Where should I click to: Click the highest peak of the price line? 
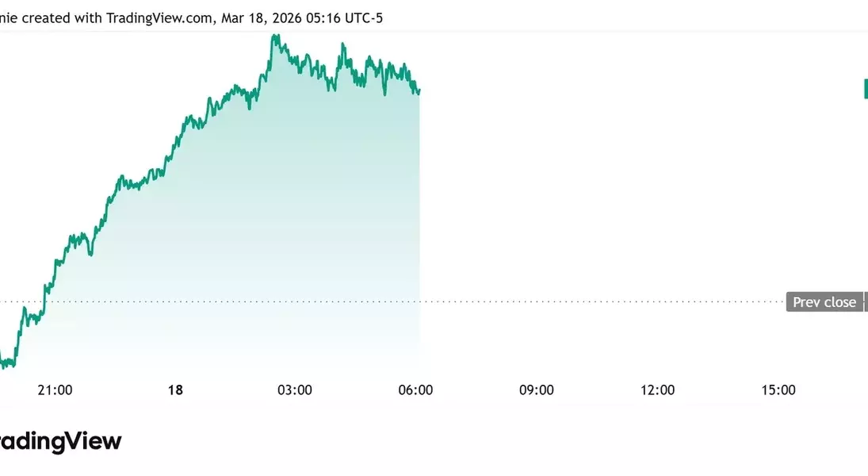(x=274, y=35)
